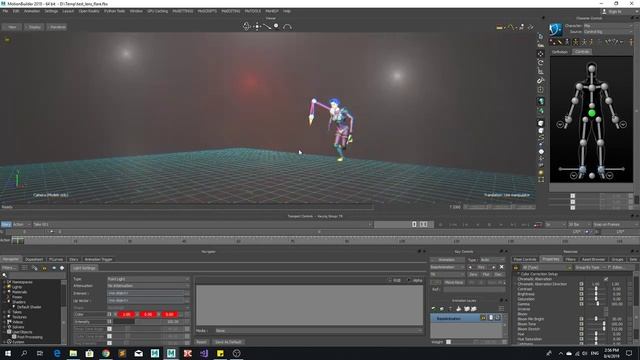
Task: Click the head effector on character figure
Action: 592,68
